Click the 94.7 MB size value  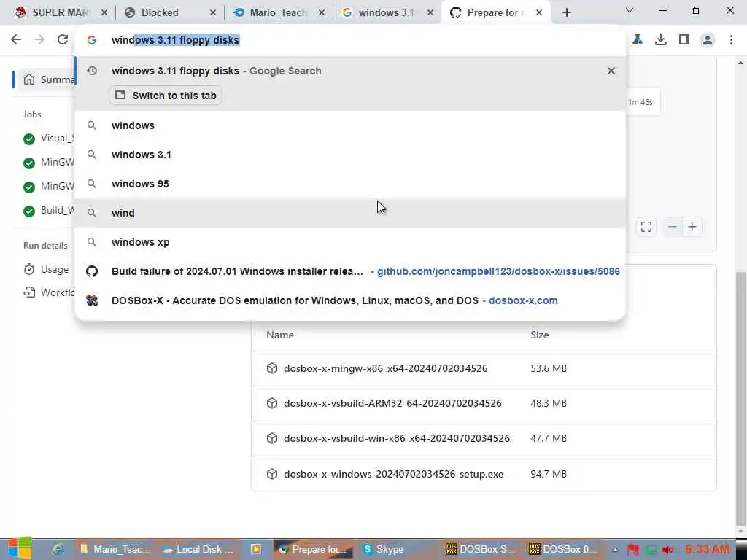[549, 474]
